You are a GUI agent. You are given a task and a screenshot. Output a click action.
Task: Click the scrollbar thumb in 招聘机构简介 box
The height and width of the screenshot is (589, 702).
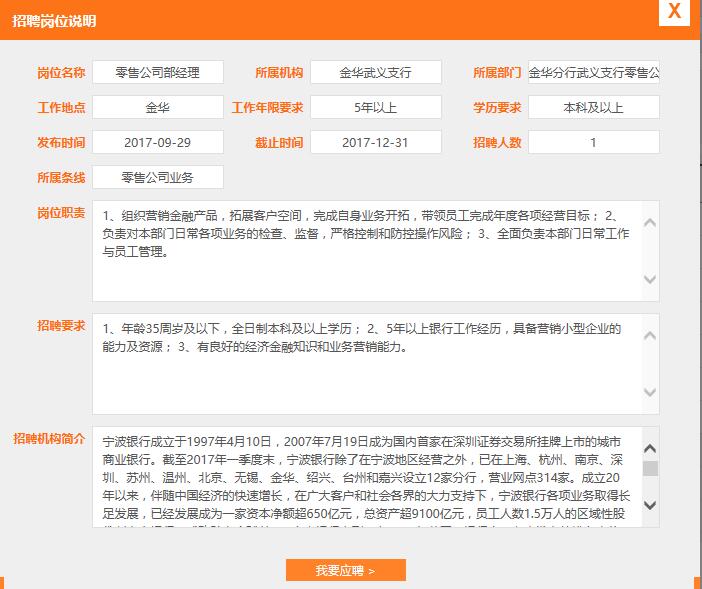(x=650, y=468)
